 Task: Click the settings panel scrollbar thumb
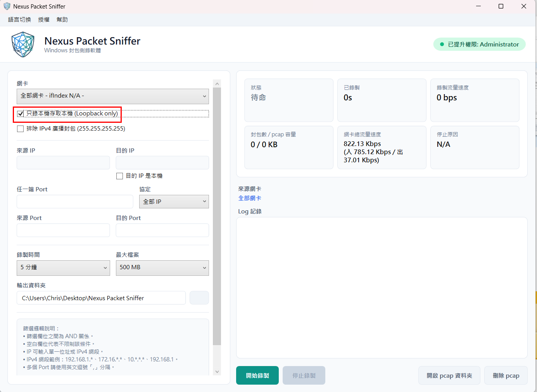[x=217, y=216]
